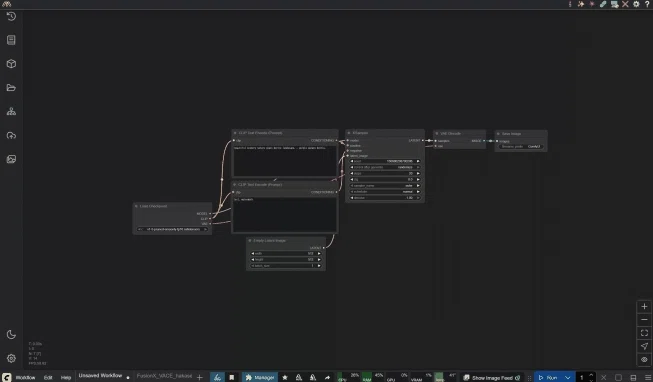Toggle link visibility with eye icon
Image resolution: width=653 pixels, height=382 pixels.
point(644,360)
